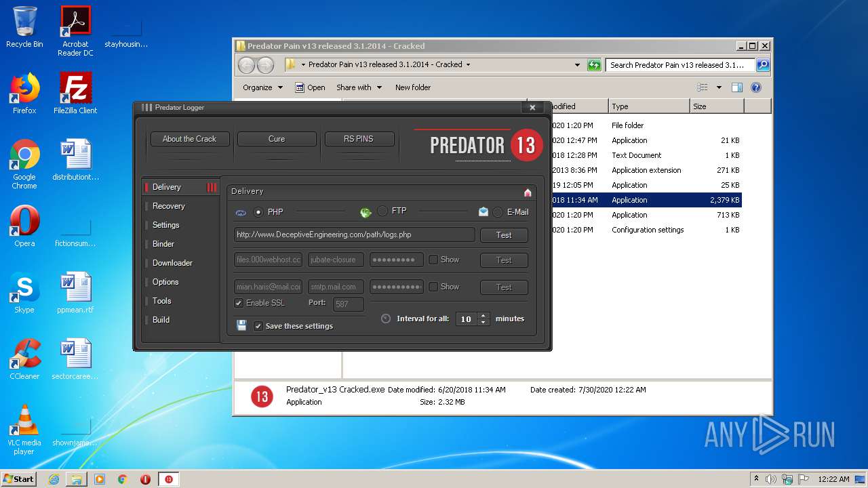This screenshot has height=488, width=868.
Task: Click the envelope icon next to E-Mail
Action: click(484, 211)
